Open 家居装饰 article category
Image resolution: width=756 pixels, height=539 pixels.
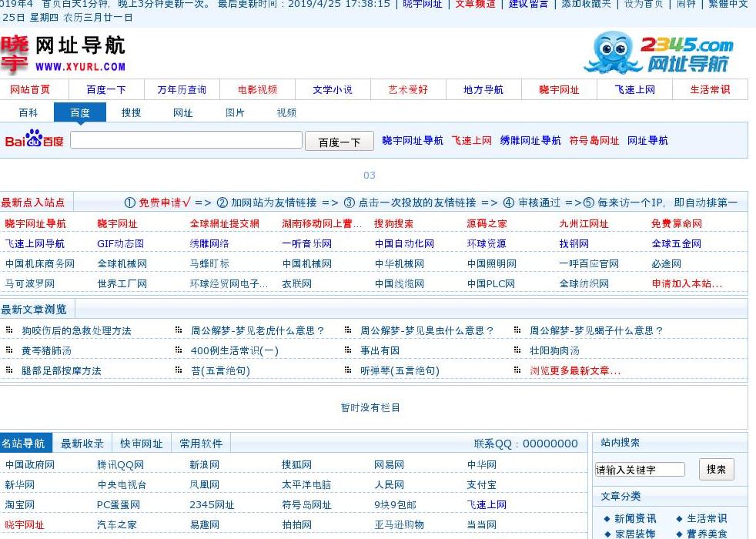(635, 534)
